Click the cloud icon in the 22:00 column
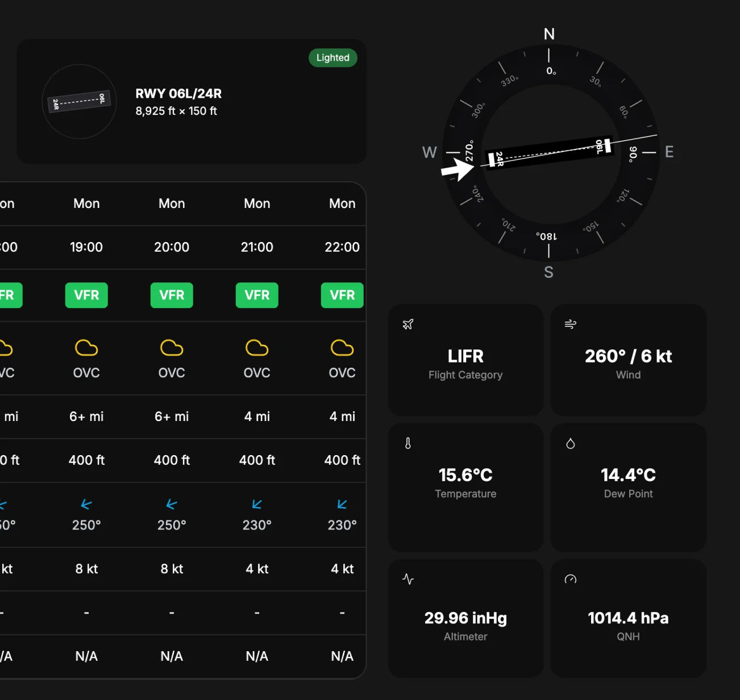 coord(342,348)
